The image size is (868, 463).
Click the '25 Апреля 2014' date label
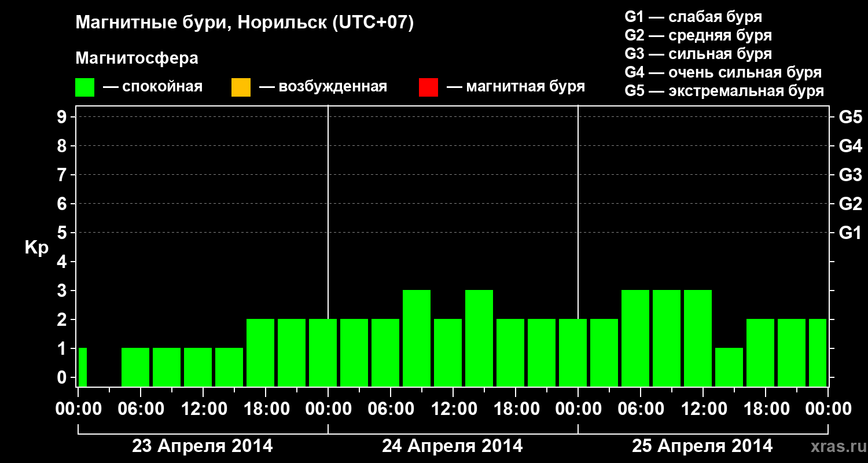(703, 446)
